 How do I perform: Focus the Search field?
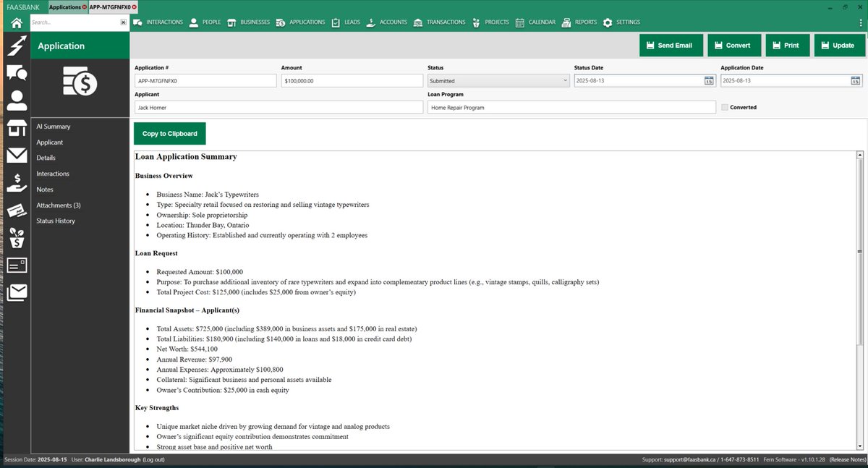(x=74, y=22)
